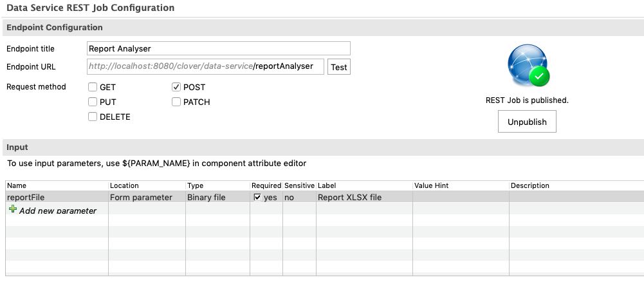Tick the PATCH request method checkbox
Image resolution: width=644 pixels, height=282 pixels.
[x=176, y=102]
